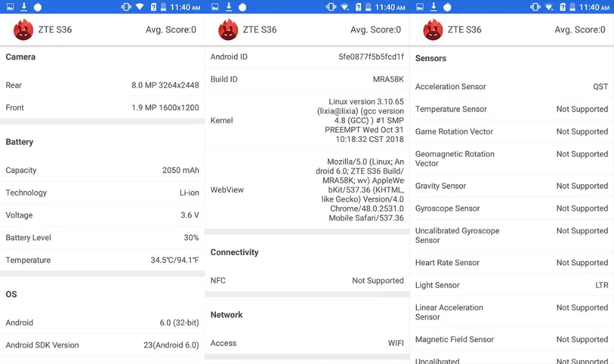Open the picture notification icon above the Sensors screen
Image resolution: width=614 pixels, height=364 pixels.
[420, 7]
